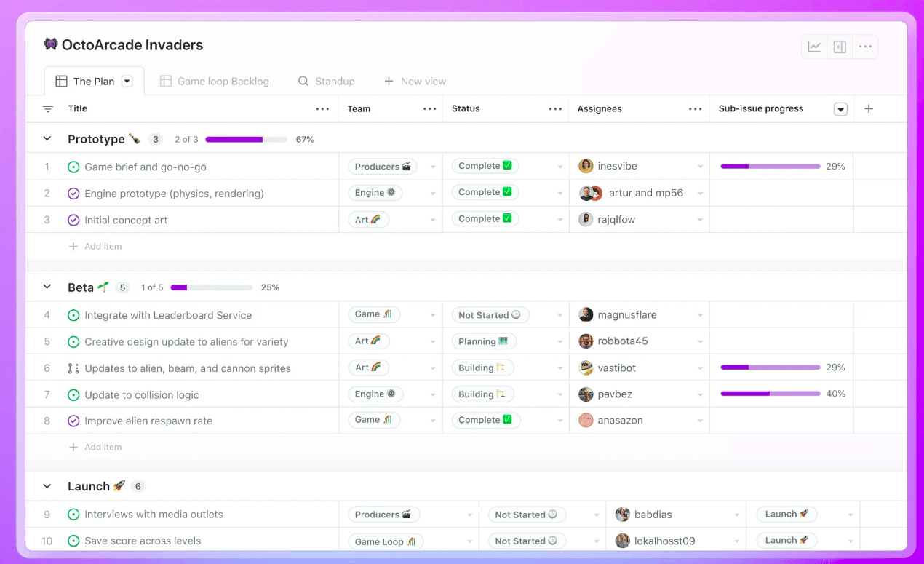Open 'Update to collision logic' issue
924x564 pixels.
click(142, 395)
